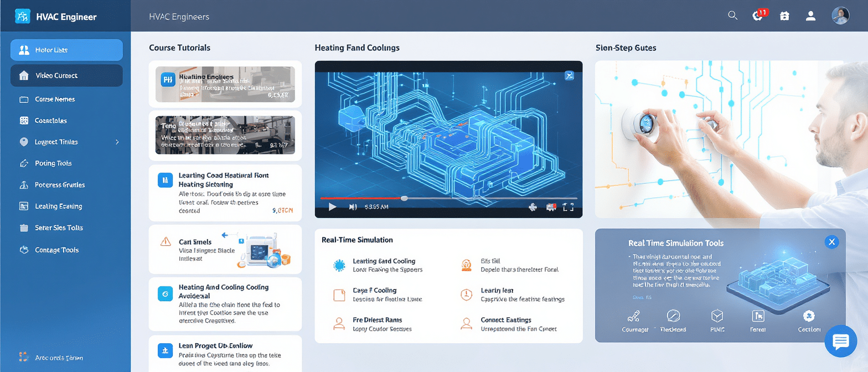Close the Real Time Simulation Tools card
Viewport: 868px width, 372px height.
(x=831, y=241)
